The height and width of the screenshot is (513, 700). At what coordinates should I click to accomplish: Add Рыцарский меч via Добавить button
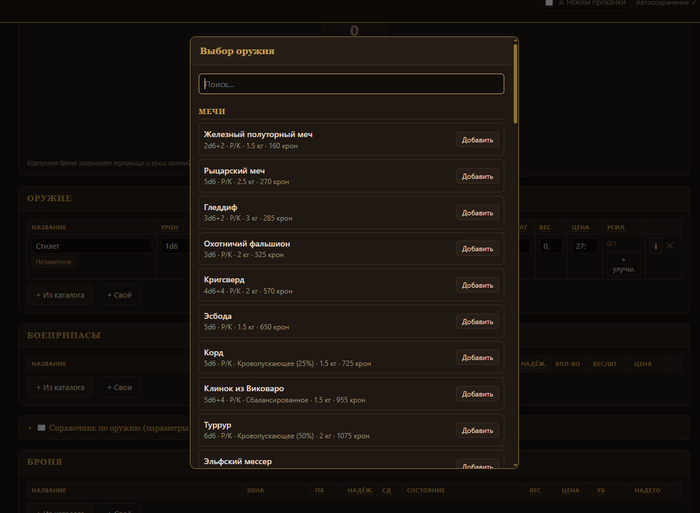pos(477,176)
